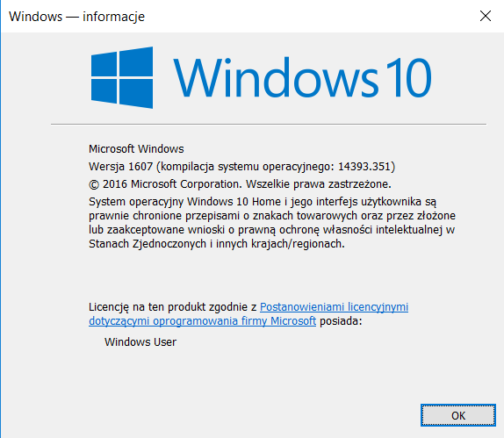Click the Microsoft Windows heading line
Viewport: 504px width, 438px height.
[x=136, y=149]
